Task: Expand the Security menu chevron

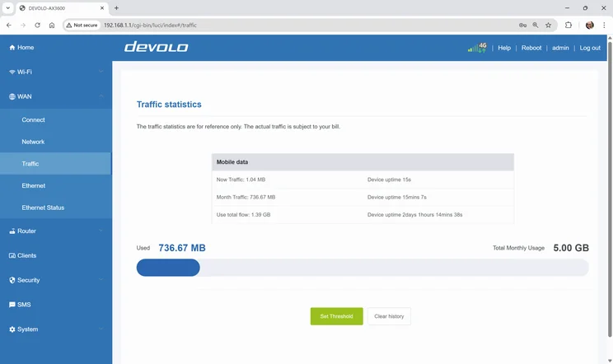Action: 101,280
